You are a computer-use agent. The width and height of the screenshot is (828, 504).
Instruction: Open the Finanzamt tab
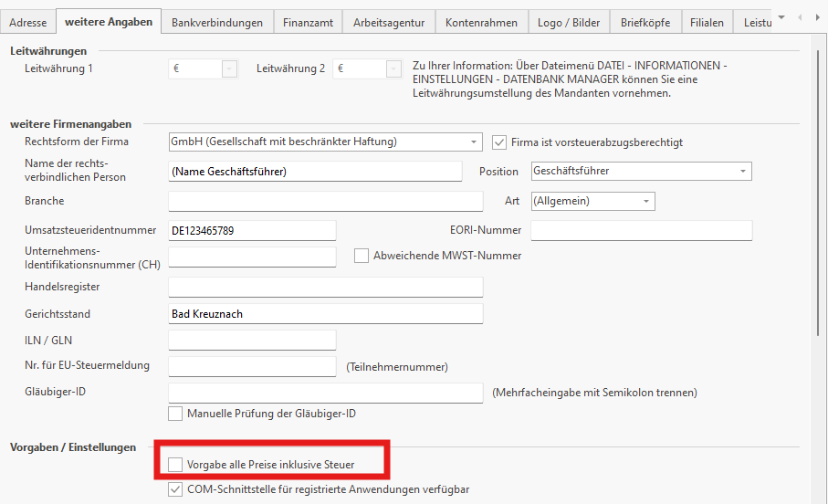coord(308,23)
